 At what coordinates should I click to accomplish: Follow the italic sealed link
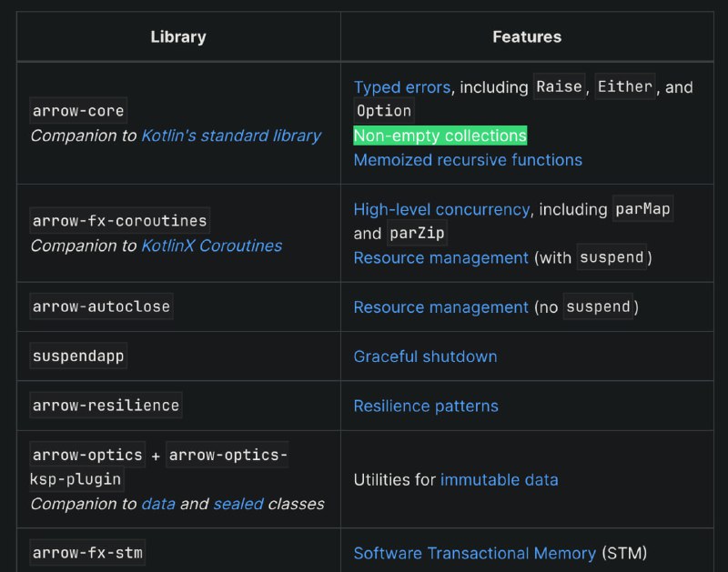pos(238,504)
